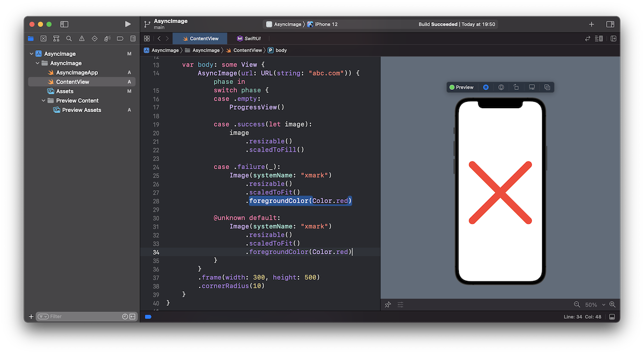Click the highlighted foregroundColor on line 28
Viewport: 644px width, 354px height.
pyautogui.click(x=300, y=201)
